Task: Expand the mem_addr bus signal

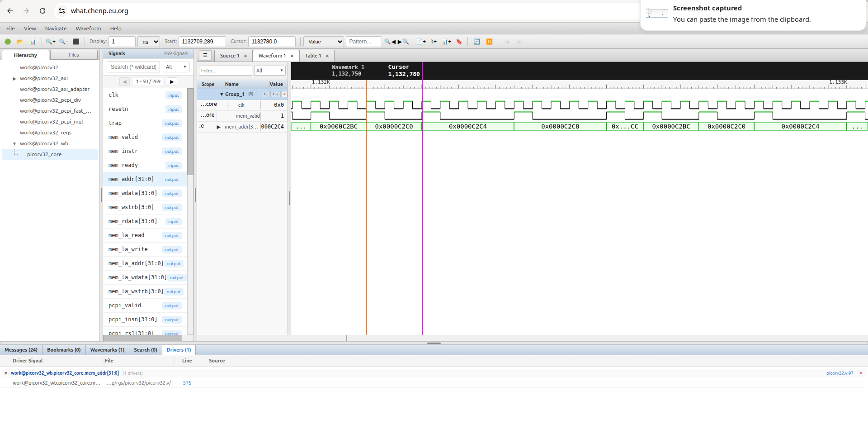Action: tap(219, 127)
